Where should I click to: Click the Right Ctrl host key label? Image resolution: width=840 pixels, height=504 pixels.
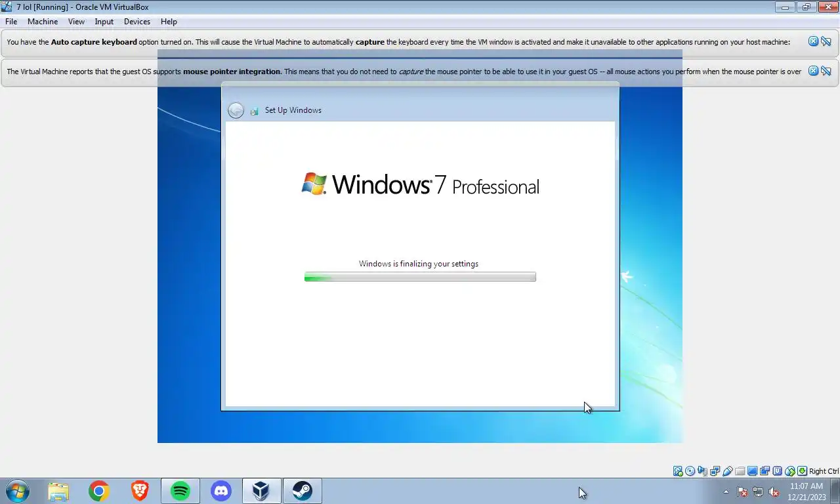tap(824, 471)
